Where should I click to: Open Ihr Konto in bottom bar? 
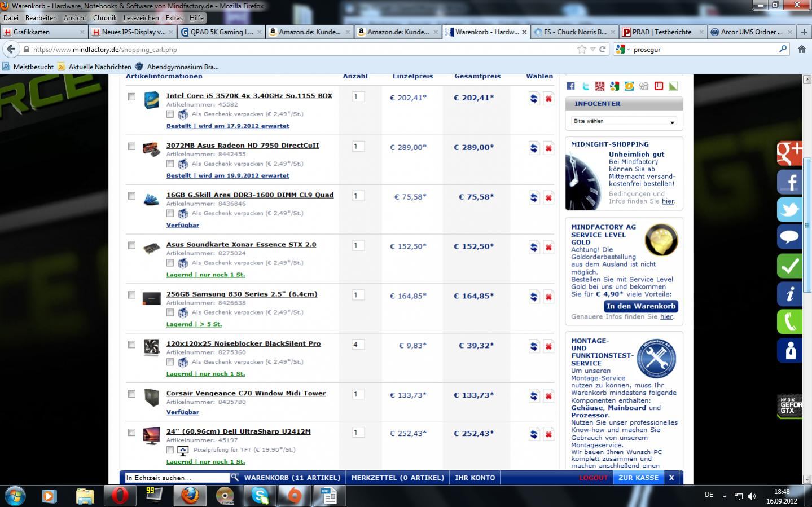tap(475, 478)
